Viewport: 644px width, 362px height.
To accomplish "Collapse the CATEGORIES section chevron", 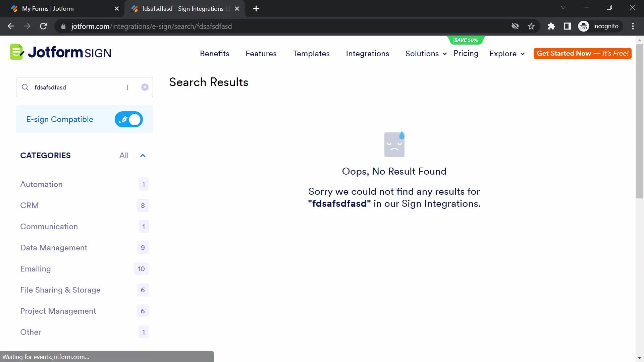I will coord(143,155).
